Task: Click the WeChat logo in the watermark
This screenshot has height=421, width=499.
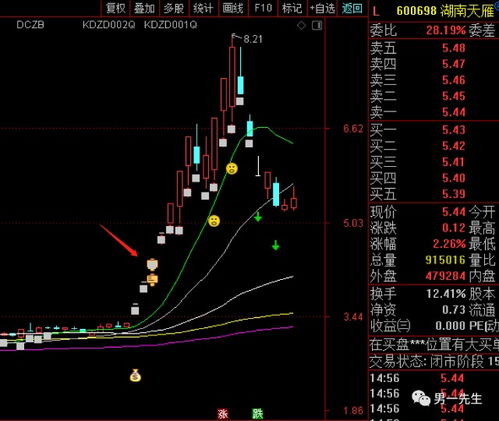Action: [x=421, y=398]
